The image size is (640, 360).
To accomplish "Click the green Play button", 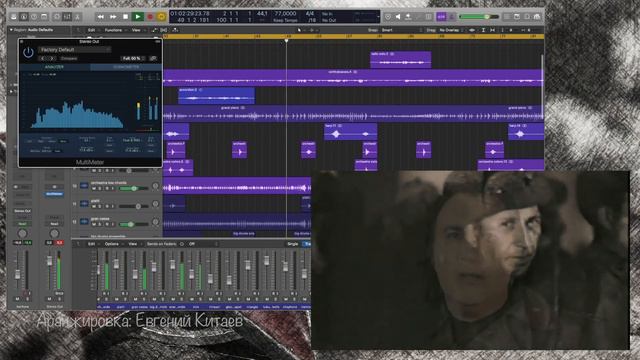I will [x=138, y=17].
